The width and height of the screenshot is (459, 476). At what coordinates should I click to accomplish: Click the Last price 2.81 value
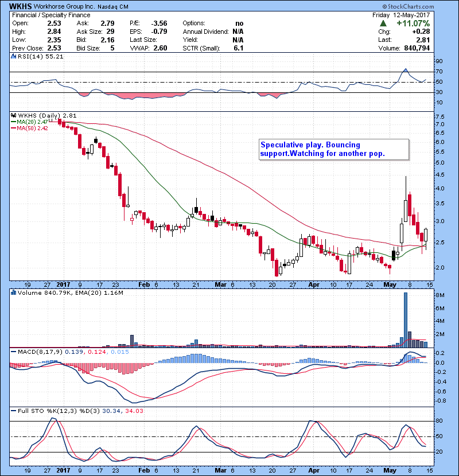(423, 40)
